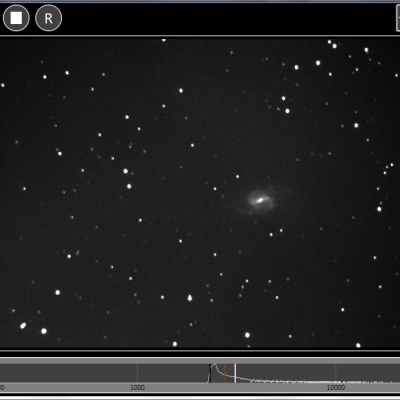The width and height of the screenshot is (400, 400).
Task: Click the 1000 label on the histogram axis
Action: pyautogui.click(x=137, y=387)
